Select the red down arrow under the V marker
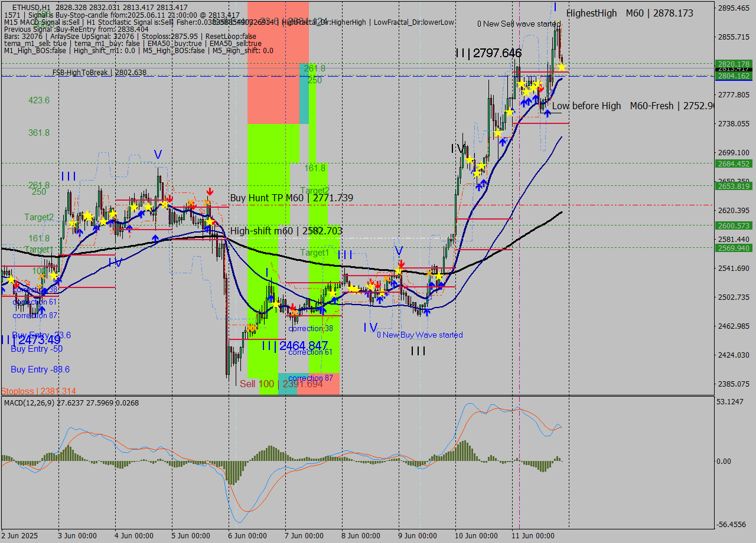Viewport: 756px width, 543px height. (x=400, y=263)
